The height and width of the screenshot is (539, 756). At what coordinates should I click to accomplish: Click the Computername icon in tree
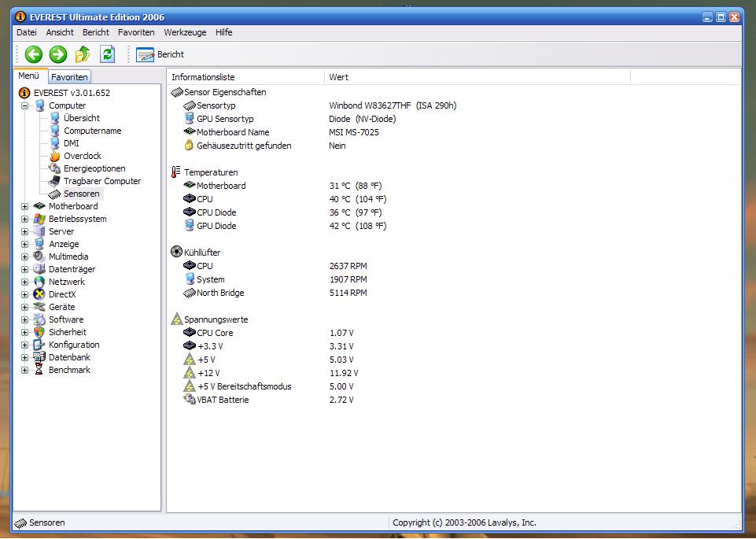pos(55,131)
